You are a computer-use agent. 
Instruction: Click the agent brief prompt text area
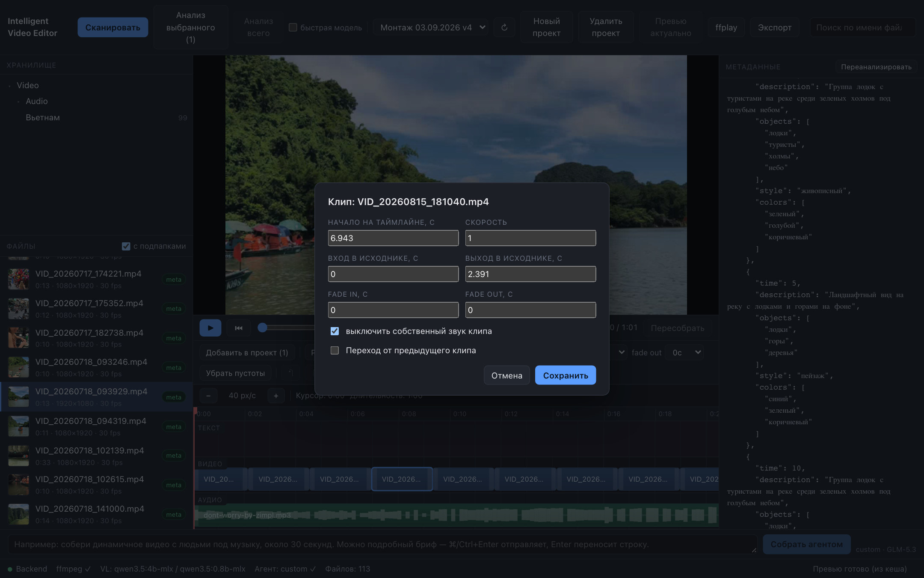[382, 544]
